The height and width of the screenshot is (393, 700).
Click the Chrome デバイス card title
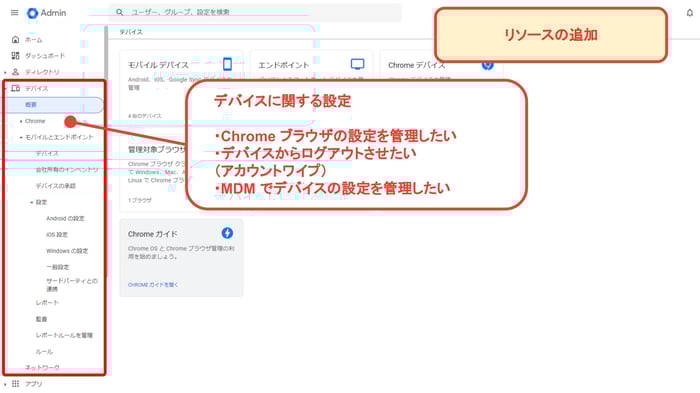(x=417, y=65)
